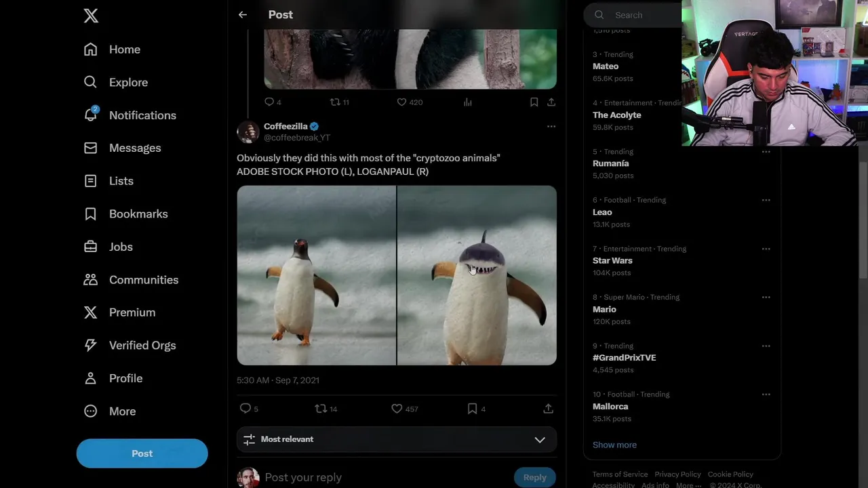
Task: Open options for the Mallorca trend
Action: click(766, 394)
